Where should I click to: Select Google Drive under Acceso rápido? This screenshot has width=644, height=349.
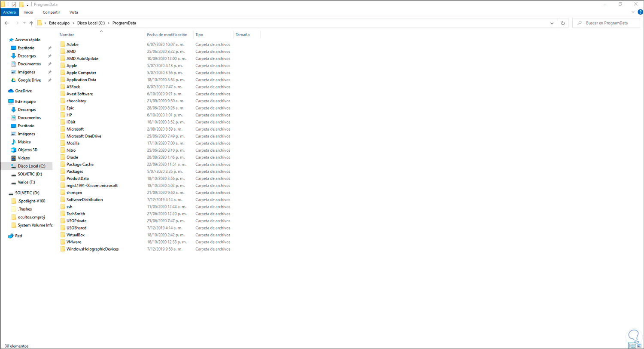(29, 80)
